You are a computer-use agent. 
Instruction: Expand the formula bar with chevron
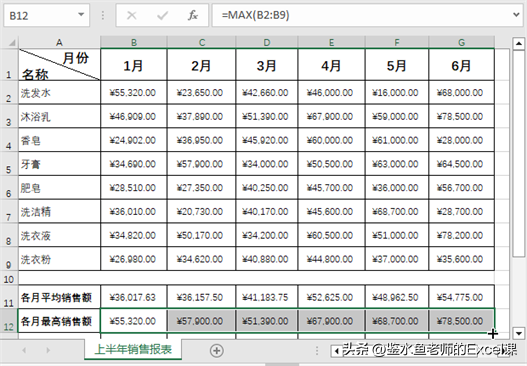517,15
